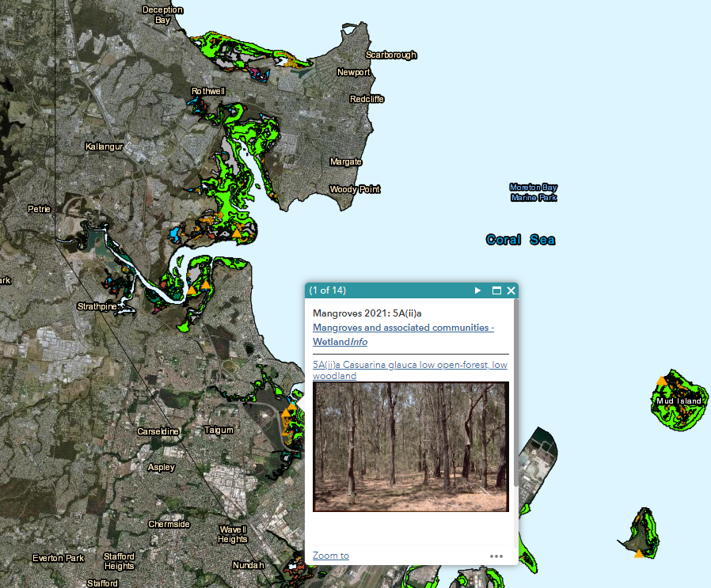Click the Mangroves 2021: 5A(ii)a heading
The width and height of the screenshot is (711, 588).
point(366,313)
